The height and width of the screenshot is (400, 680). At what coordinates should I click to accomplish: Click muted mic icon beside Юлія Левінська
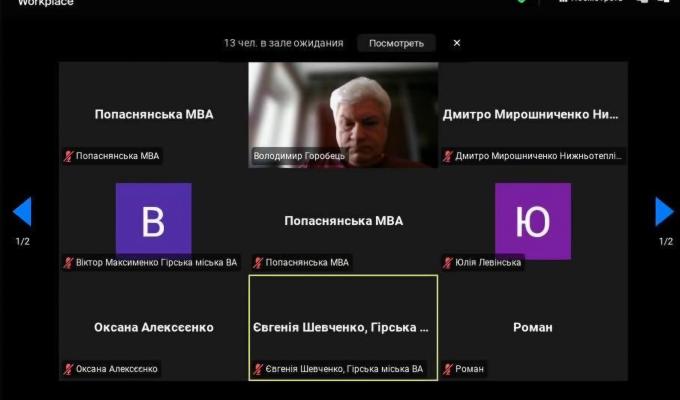pyautogui.click(x=448, y=262)
